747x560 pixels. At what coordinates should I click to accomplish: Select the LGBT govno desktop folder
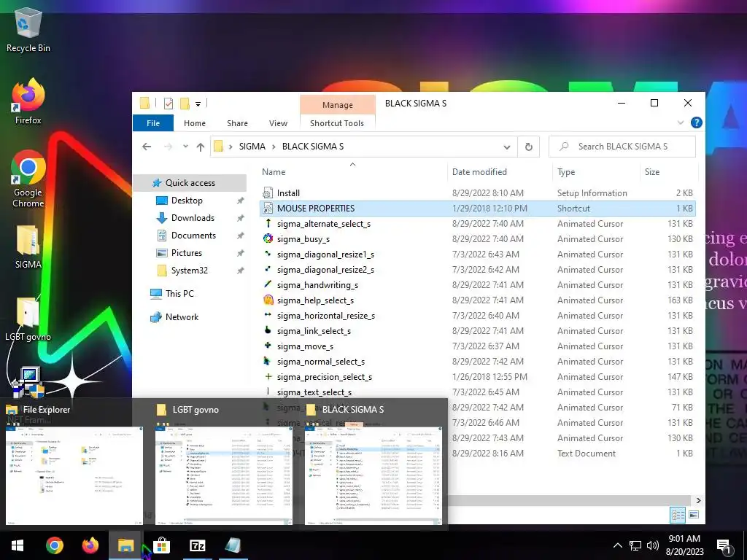pyautogui.click(x=28, y=319)
